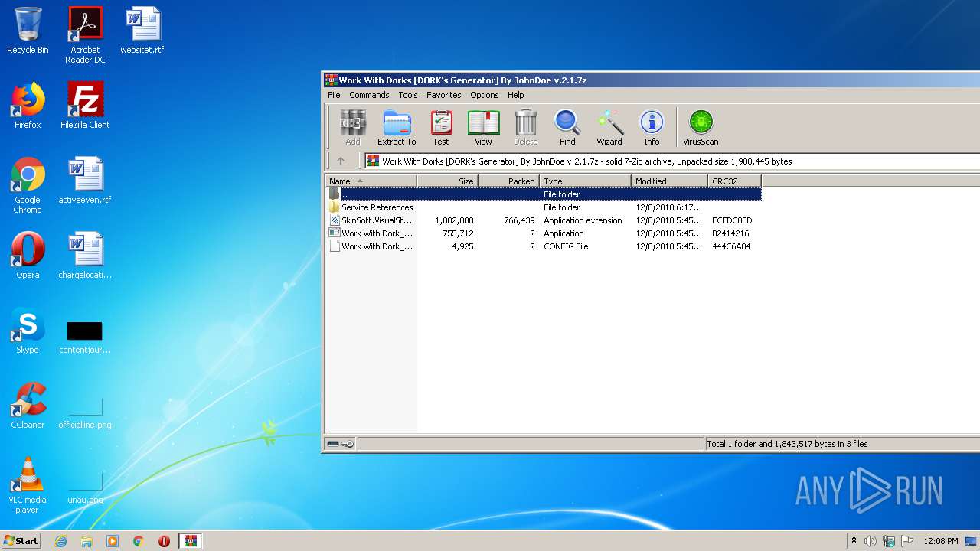Click the View file icon

(x=483, y=127)
